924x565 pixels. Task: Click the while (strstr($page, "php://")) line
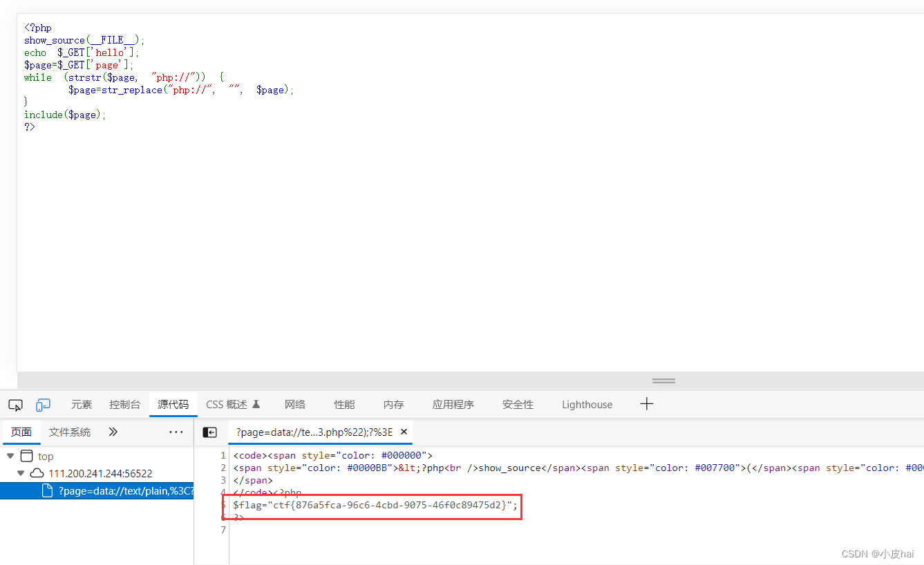pos(124,77)
